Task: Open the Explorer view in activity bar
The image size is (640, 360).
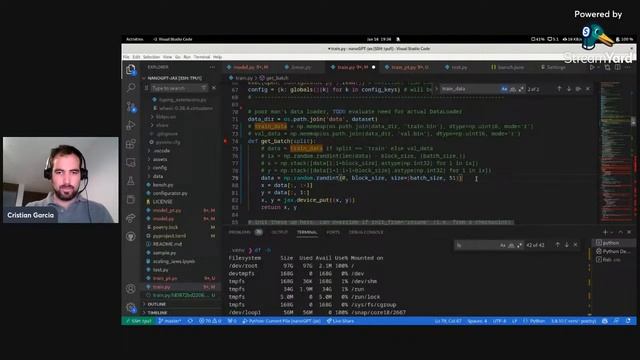Action: (131, 70)
